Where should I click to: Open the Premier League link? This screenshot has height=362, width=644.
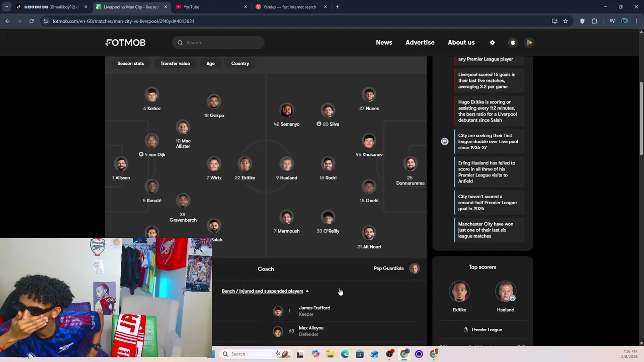(482, 330)
